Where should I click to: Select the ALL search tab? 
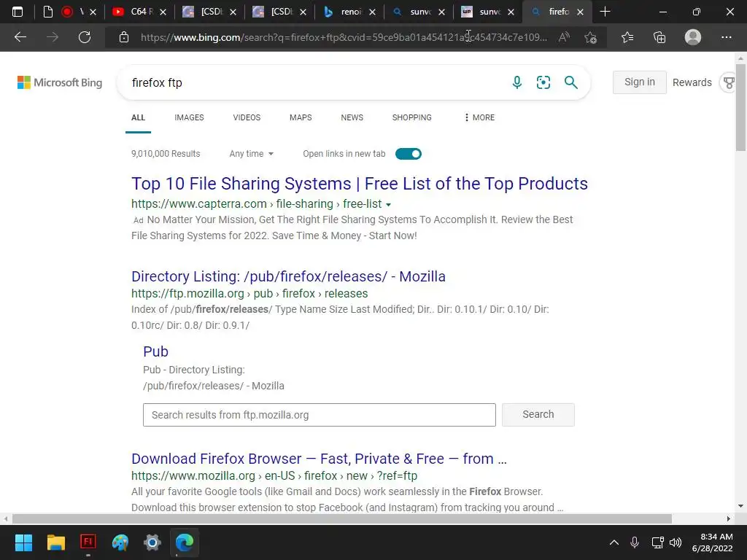(138, 117)
